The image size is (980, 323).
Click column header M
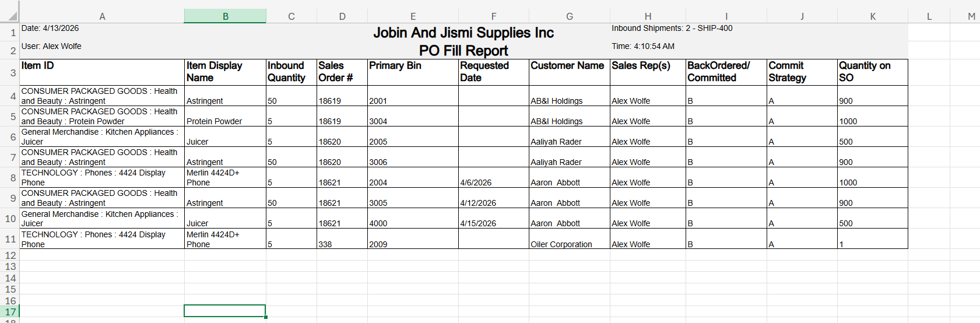[x=971, y=16]
